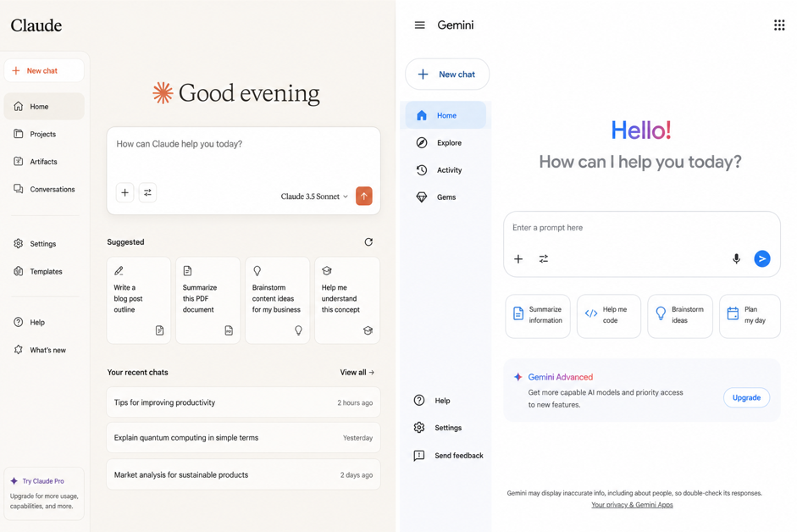Click the Gemini Help question mark icon
The width and height of the screenshot is (797, 532).
(x=419, y=401)
